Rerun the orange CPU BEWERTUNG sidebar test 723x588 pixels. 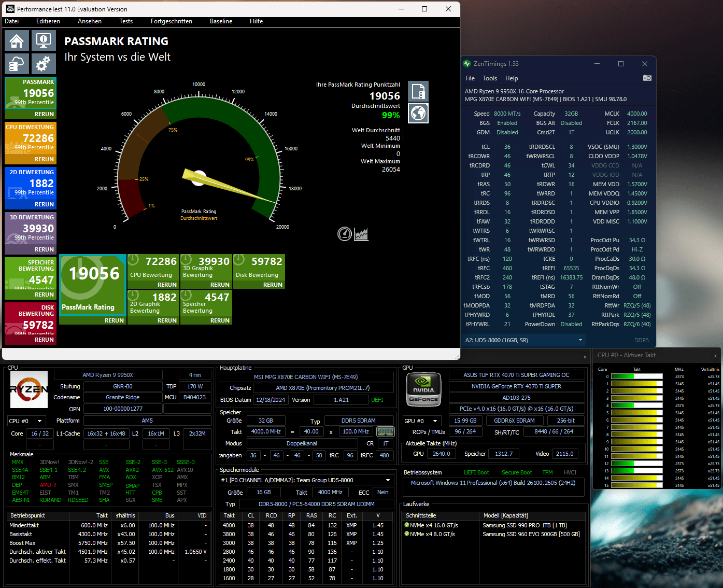point(44,159)
